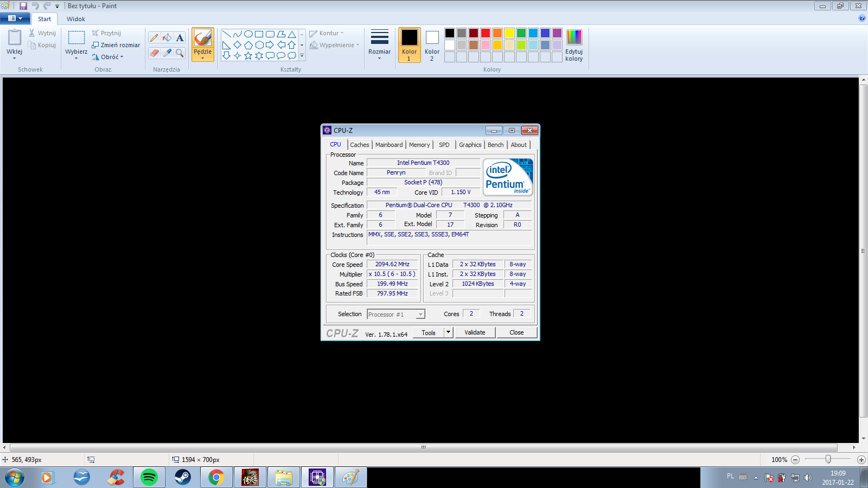Open the Obróć rotate dropdown
The height and width of the screenshot is (488, 868).
point(108,57)
